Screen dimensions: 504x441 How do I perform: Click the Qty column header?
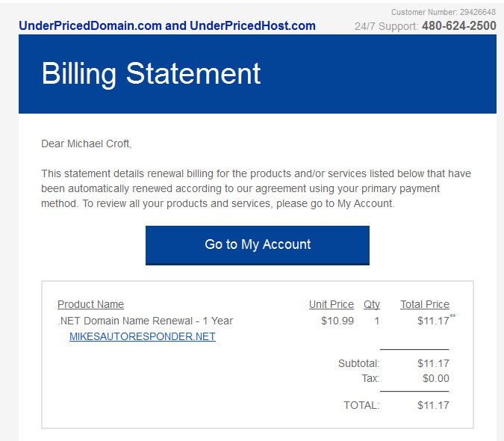point(372,304)
